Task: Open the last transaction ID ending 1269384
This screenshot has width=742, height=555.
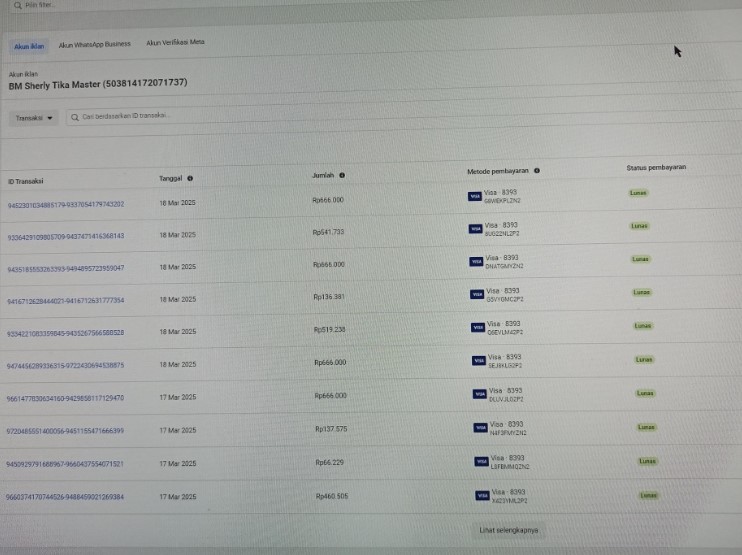Action: coord(66,497)
